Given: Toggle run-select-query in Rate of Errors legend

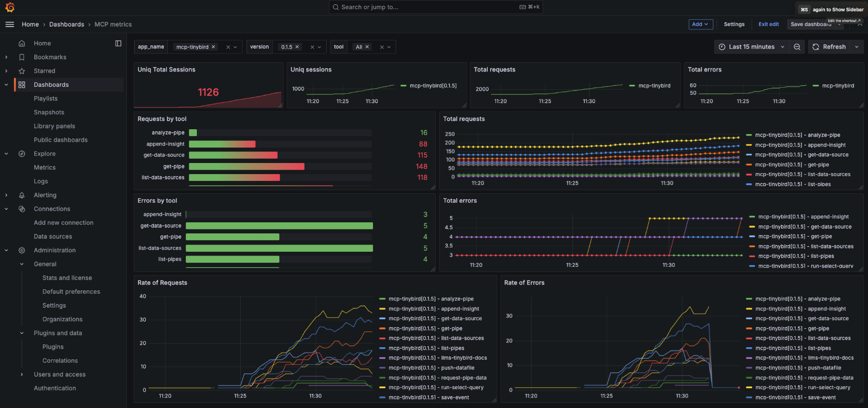Looking at the screenshot, I should point(803,387).
